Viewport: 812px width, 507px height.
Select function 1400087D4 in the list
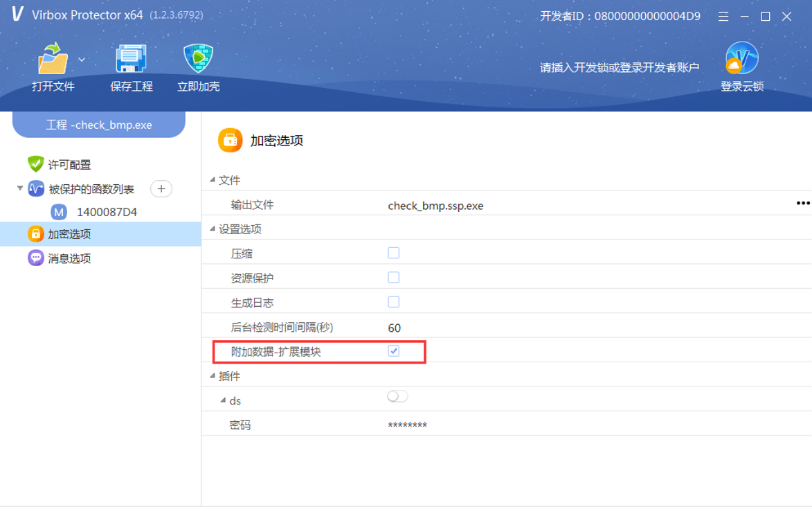pyautogui.click(x=107, y=212)
